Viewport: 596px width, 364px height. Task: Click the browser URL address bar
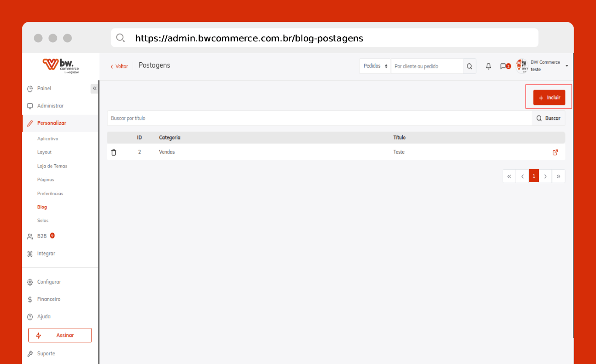[325, 38]
